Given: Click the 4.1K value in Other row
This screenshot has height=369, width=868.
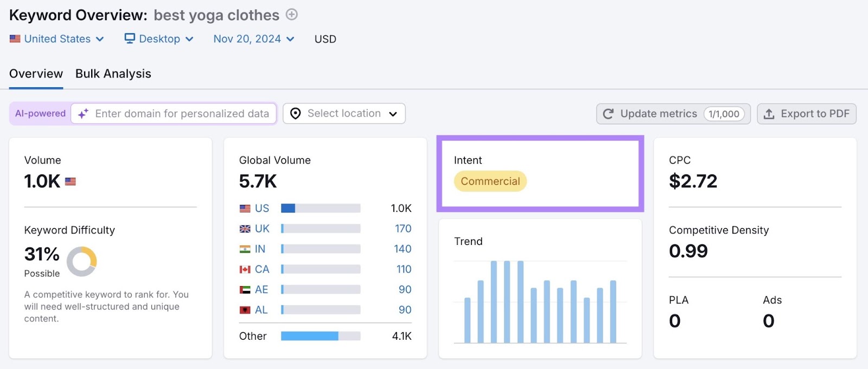Looking at the screenshot, I should (402, 336).
